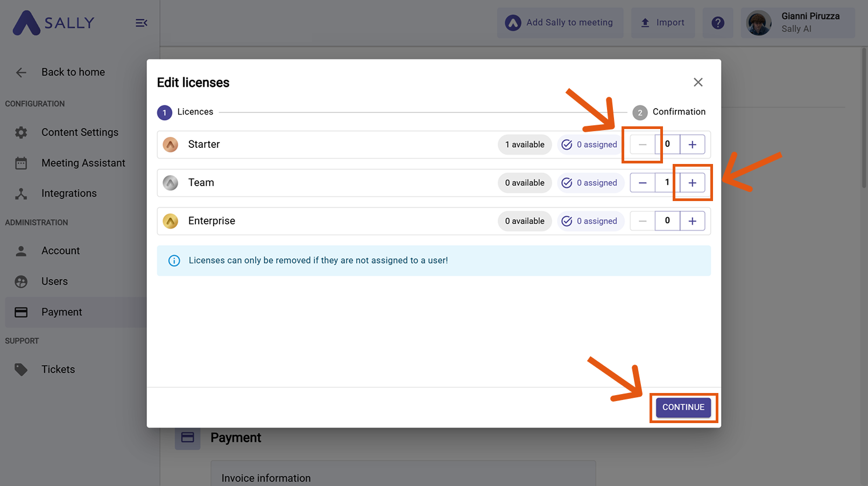The height and width of the screenshot is (486, 868).
Task: Open Content Settings via gear icon
Action: (x=21, y=132)
